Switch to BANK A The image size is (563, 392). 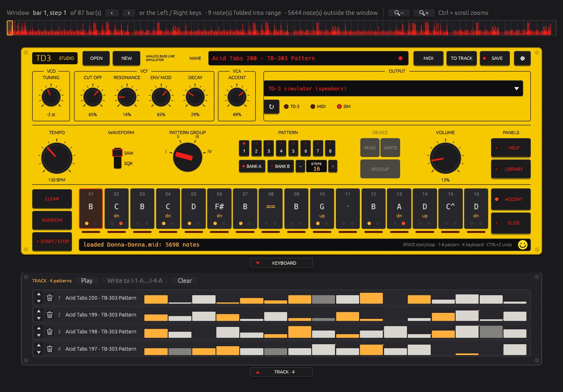tap(252, 166)
